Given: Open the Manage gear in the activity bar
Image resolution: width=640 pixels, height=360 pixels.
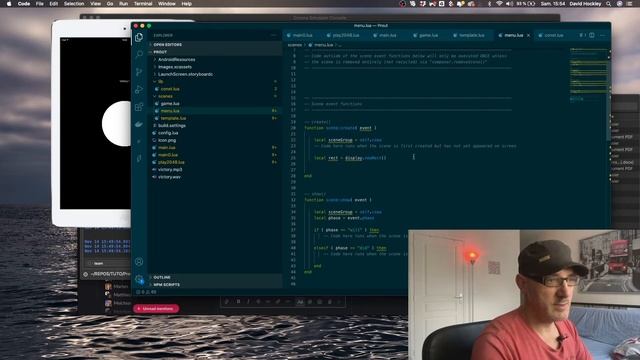Looking at the screenshot, I should (139, 279).
